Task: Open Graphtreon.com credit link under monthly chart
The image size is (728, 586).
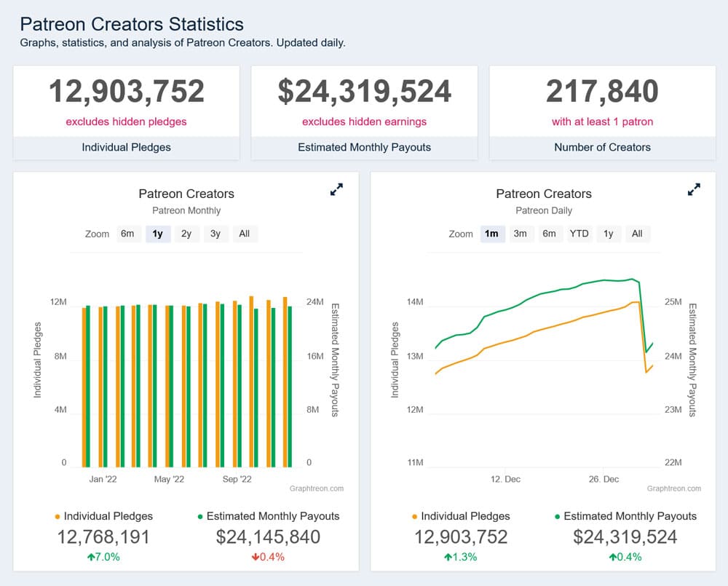Action: click(317, 488)
